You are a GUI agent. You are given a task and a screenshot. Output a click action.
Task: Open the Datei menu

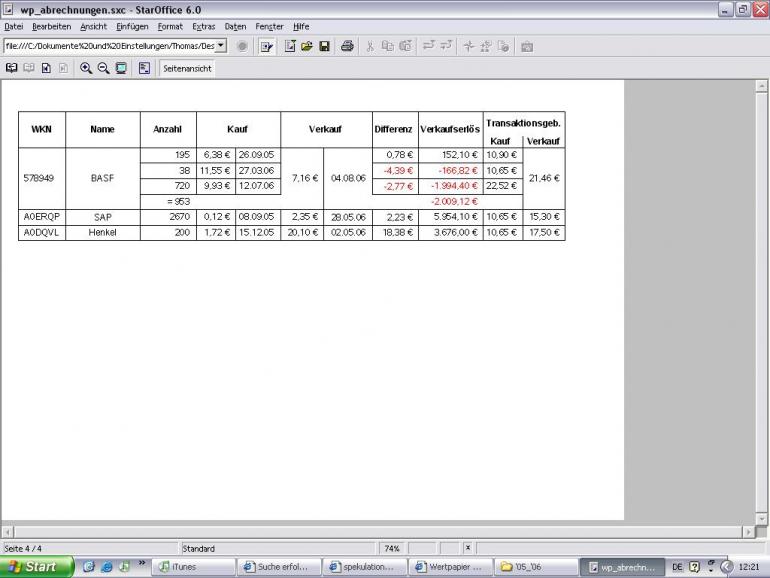pos(14,27)
